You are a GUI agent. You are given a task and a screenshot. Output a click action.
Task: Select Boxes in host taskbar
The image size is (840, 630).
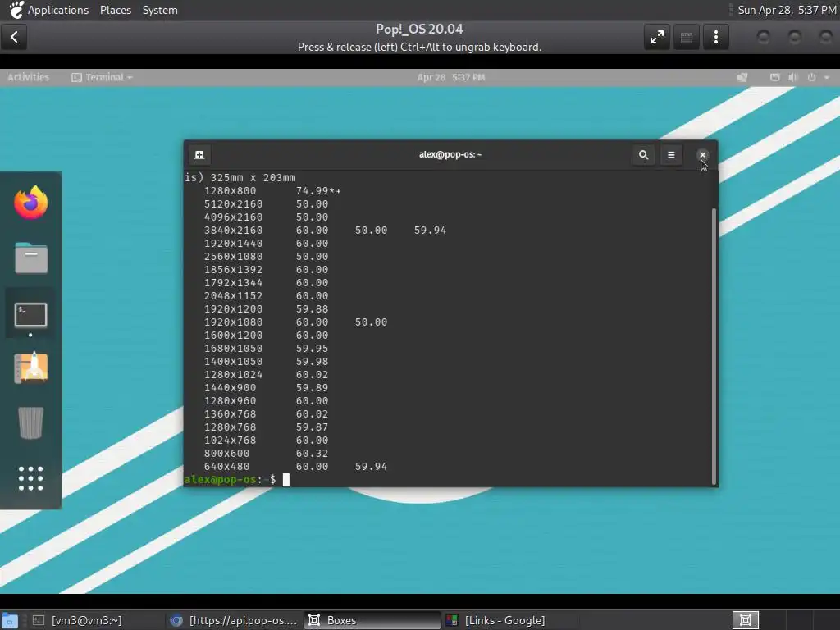(x=372, y=620)
